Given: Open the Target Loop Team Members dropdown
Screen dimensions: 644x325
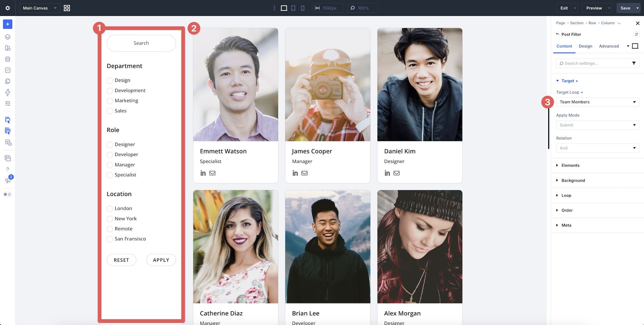Looking at the screenshot, I should (x=597, y=102).
